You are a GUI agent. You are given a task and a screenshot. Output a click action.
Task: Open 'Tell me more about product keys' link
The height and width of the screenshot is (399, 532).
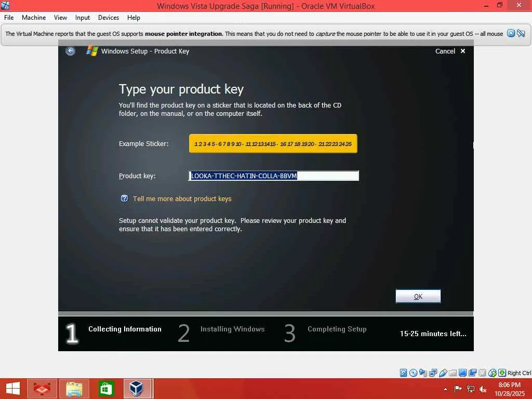point(182,199)
